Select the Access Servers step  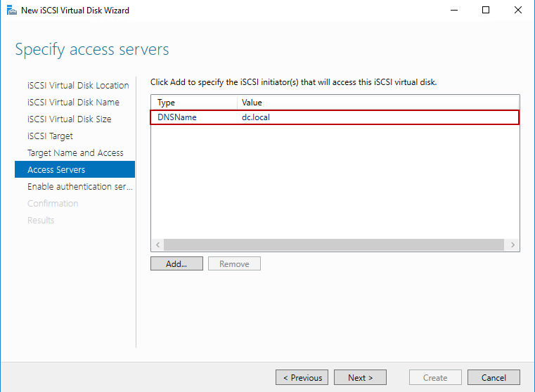tap(56, 170)
